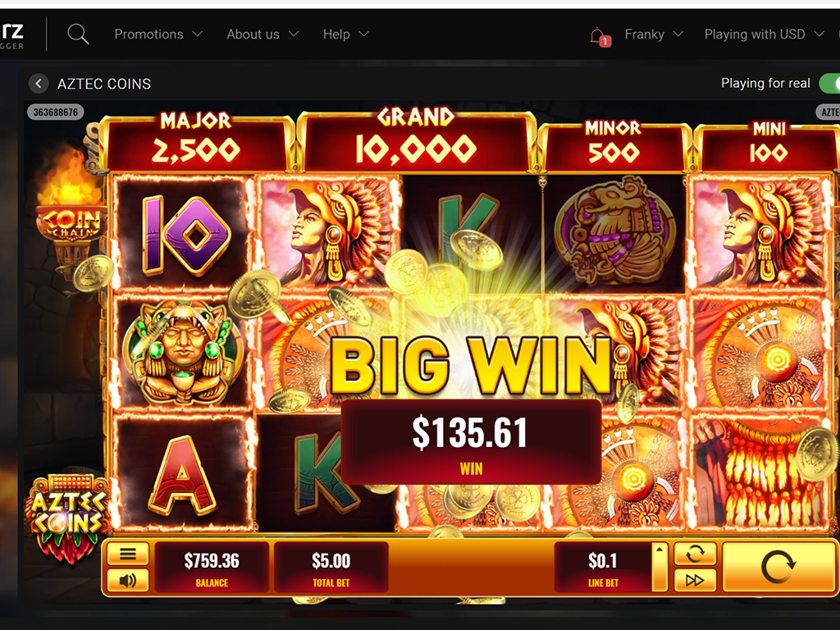Screen dimensions: 840x630
Task: Open the Franky account dropdown
Action: (654, 34)
